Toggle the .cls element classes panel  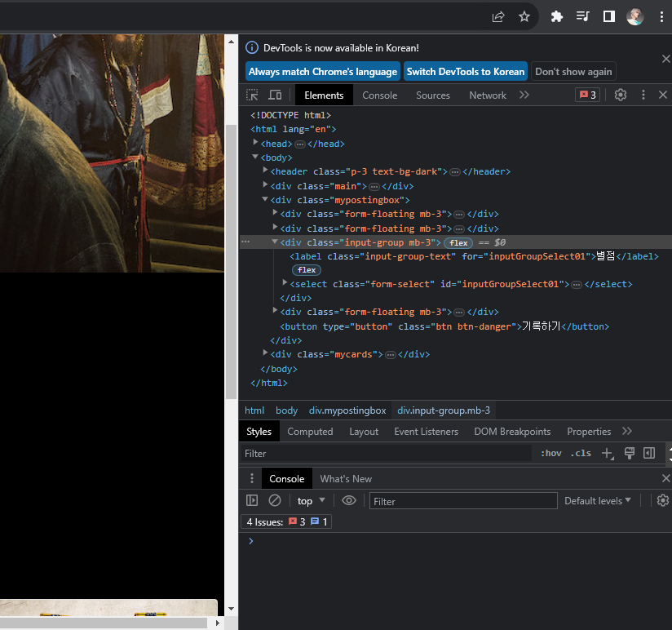point(581,453)
